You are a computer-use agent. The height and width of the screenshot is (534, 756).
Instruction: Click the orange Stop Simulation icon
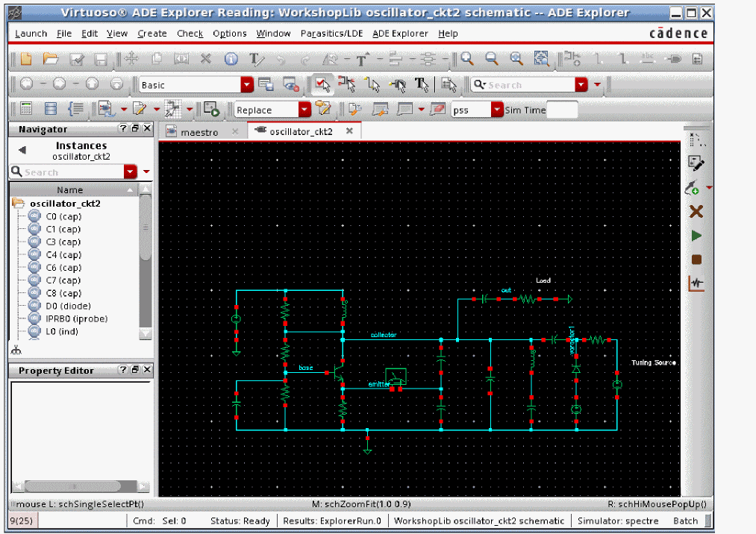pos(696,260)
